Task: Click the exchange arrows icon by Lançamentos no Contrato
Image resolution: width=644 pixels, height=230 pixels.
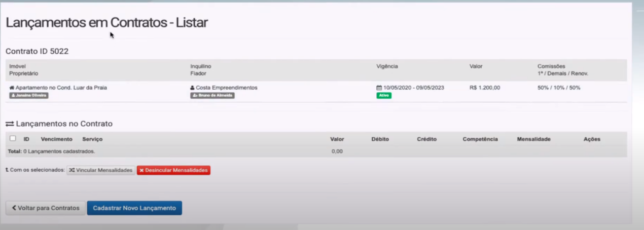Action: tap(10, 124)
